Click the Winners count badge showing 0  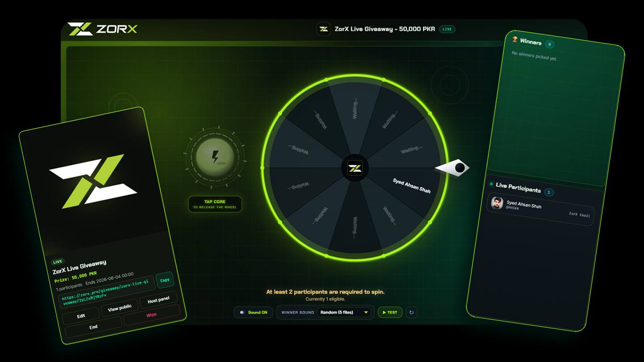pos(550,44)
